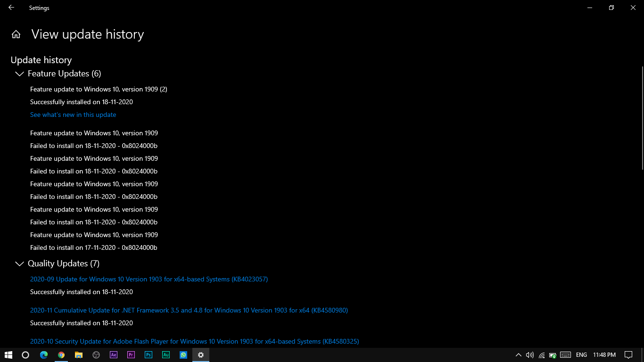Open the volume speaker control
Image resolution: width=644 pixels, height=362 pixels.
(530, 355)
